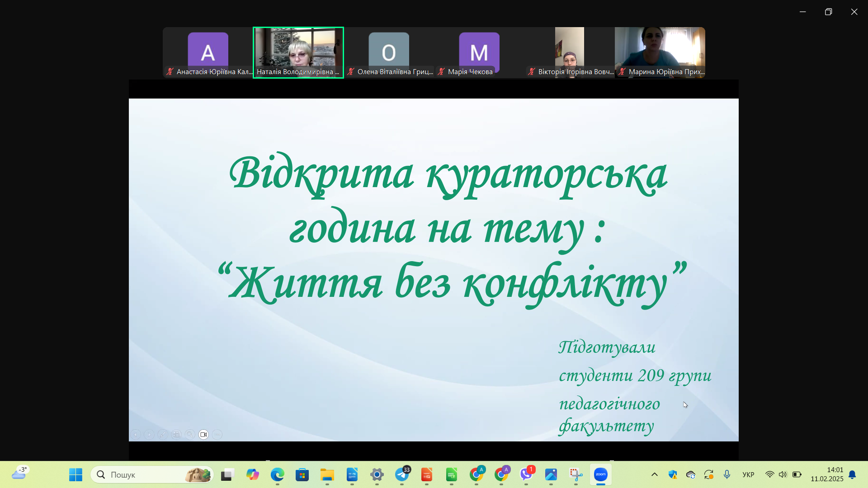Click next slide arrow in slideshow controls
This screenshot has width=868, height=488.
point(149,435)
